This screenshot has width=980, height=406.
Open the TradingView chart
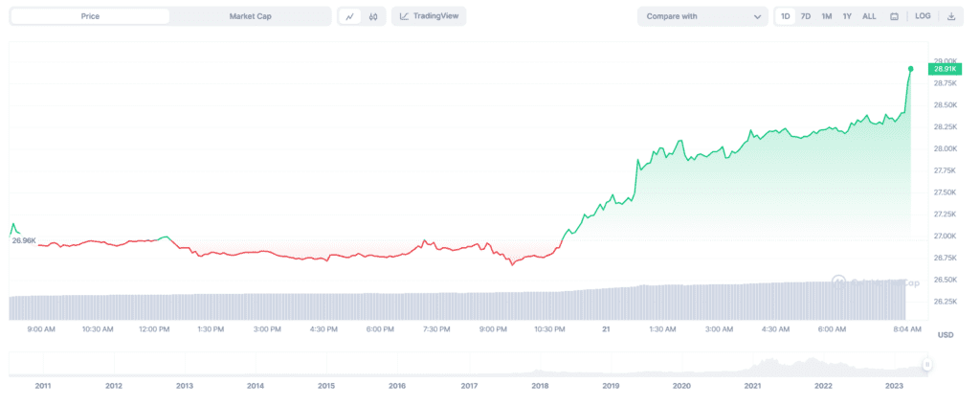(429, 16)
